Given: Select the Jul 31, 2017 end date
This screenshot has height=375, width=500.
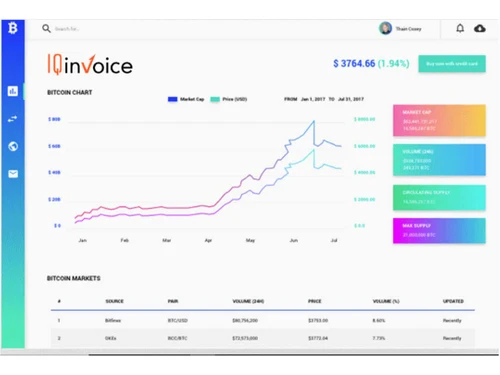Looking at the screenshot, I should click(x=351, y=99).
